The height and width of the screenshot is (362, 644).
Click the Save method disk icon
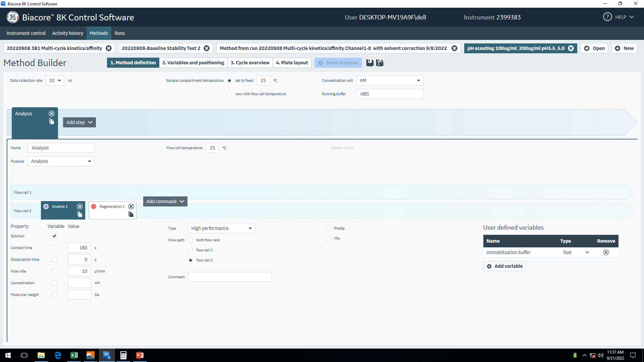tap(370, 63)
